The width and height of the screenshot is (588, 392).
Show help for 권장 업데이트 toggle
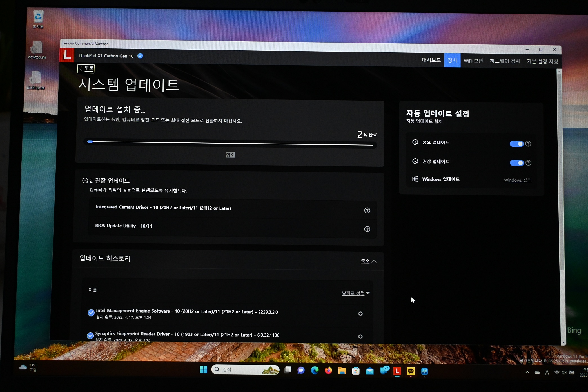[x=529, y=163]
